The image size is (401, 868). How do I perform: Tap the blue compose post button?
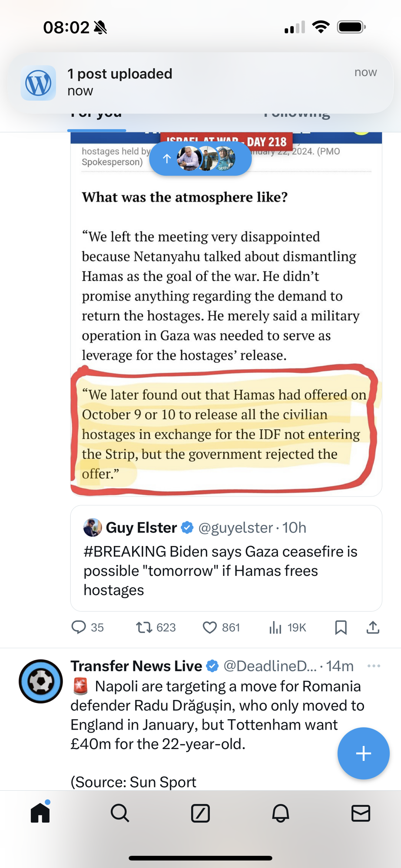pos(363,753)
